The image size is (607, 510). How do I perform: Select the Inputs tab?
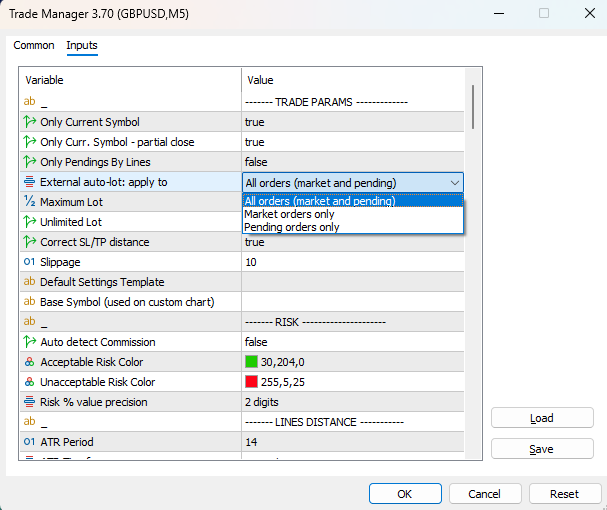pyautogui.click(x=82, y=45)
